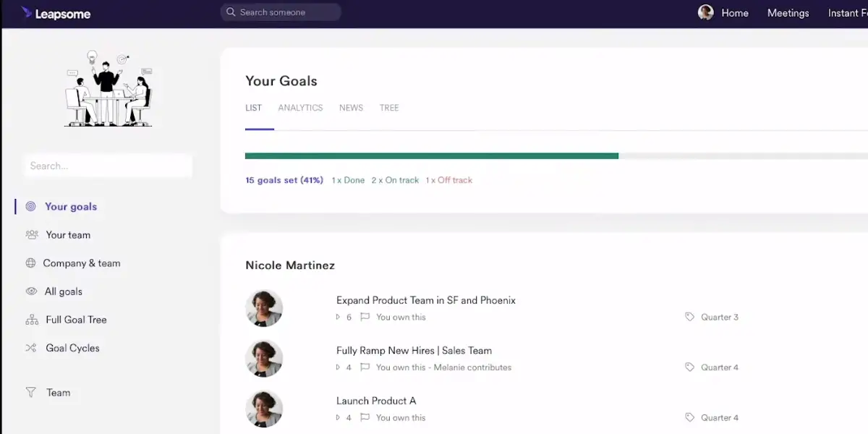Image resolution: width=868 pixels, height=434 pixels.
Task: Click the Leapsome logo
Action: pos(56,13)
